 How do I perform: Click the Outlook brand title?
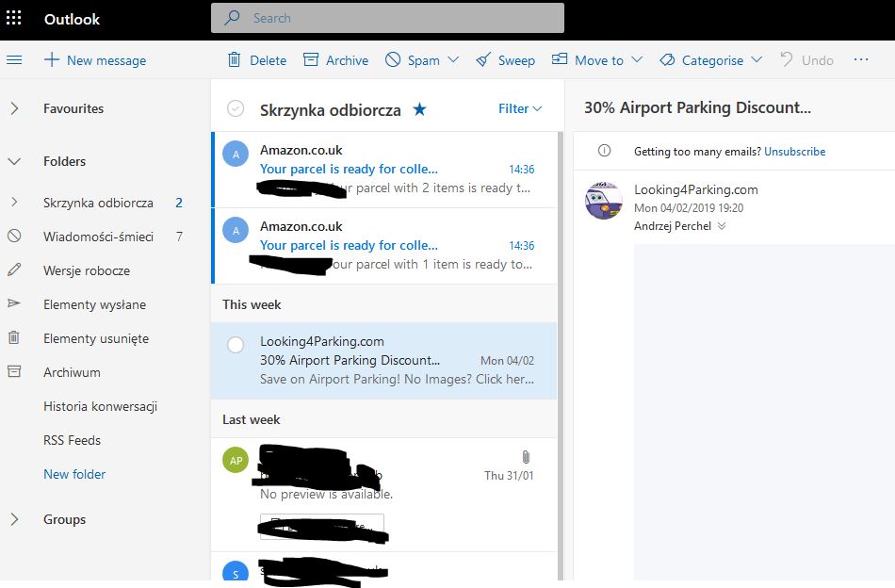[x=72, y=19]
